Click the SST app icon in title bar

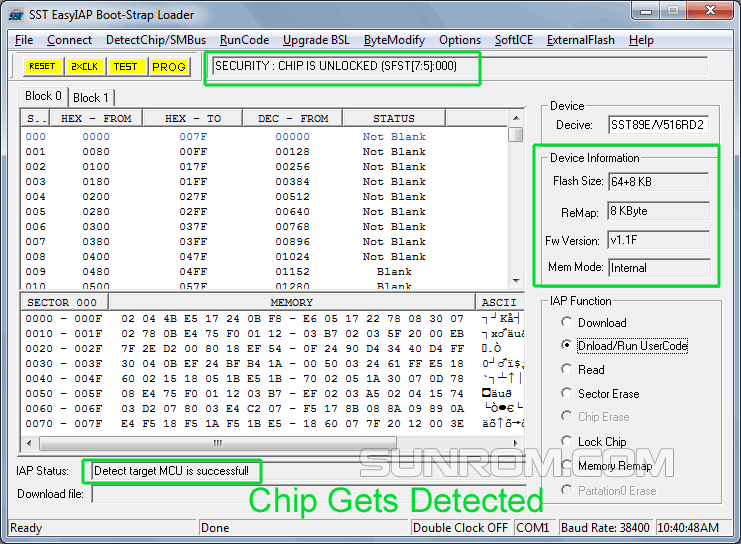[16, 15]
